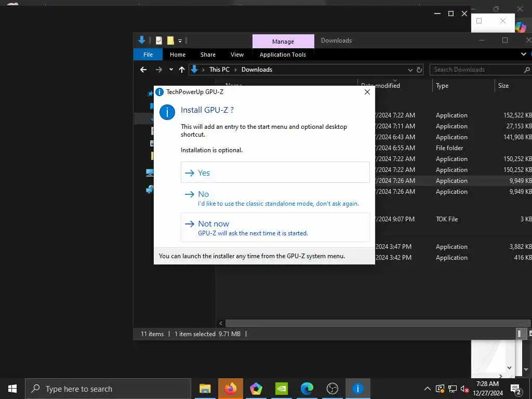
Task: Click the network computer icon in navigation pane
Action: (150, 189)
